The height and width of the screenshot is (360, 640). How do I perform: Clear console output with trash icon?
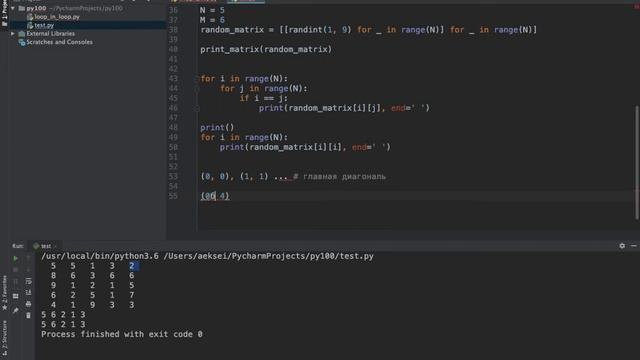(x=28, y=316)
